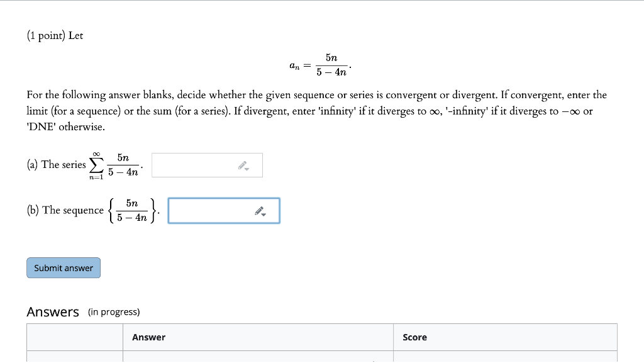Click the Answers heading link
This screenshot has height=363, width=644.
(53, 311)
